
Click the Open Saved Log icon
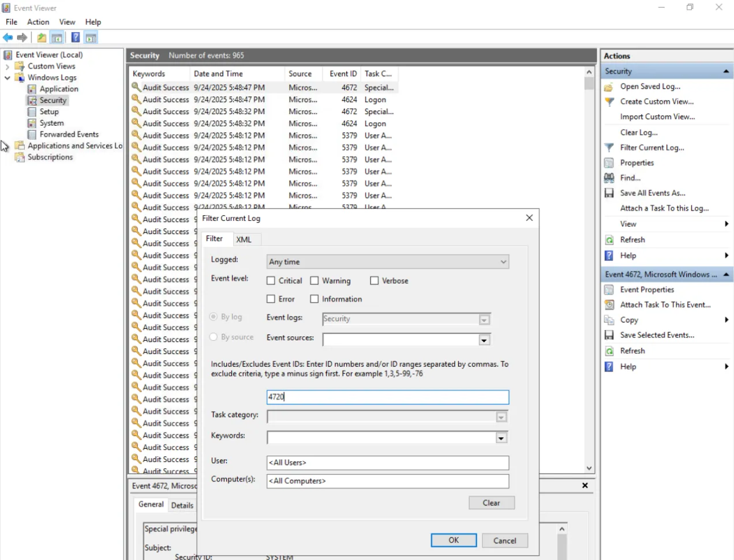[609, 87]
